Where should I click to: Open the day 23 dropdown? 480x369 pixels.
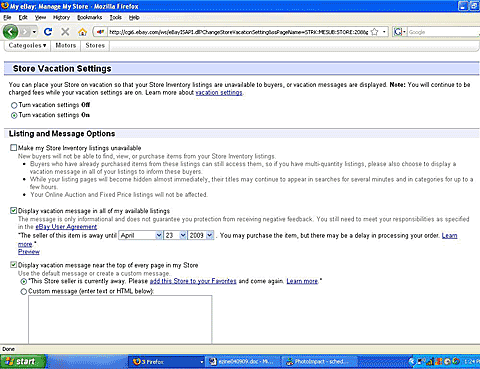click(x=175, y=235)
